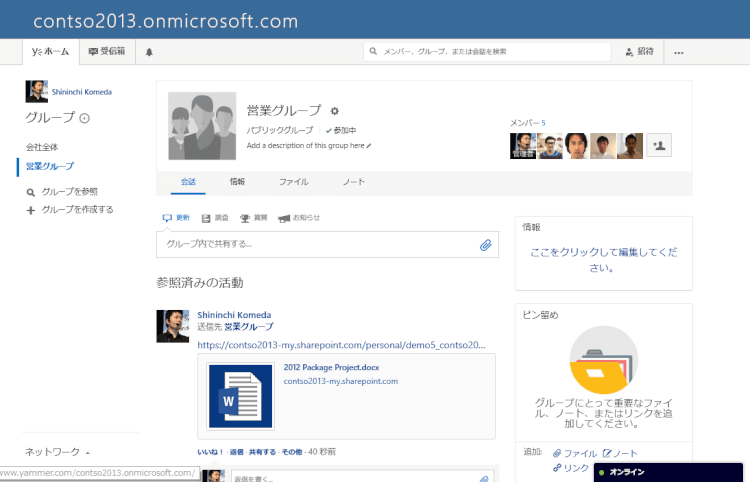Click the fourth member avatar

point(603,146)
